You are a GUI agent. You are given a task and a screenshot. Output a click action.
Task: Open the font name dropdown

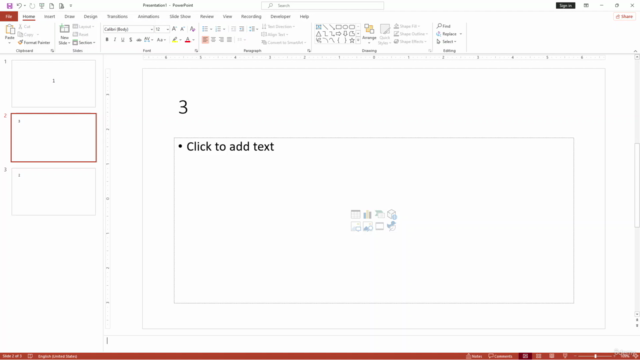click(151, 29)
